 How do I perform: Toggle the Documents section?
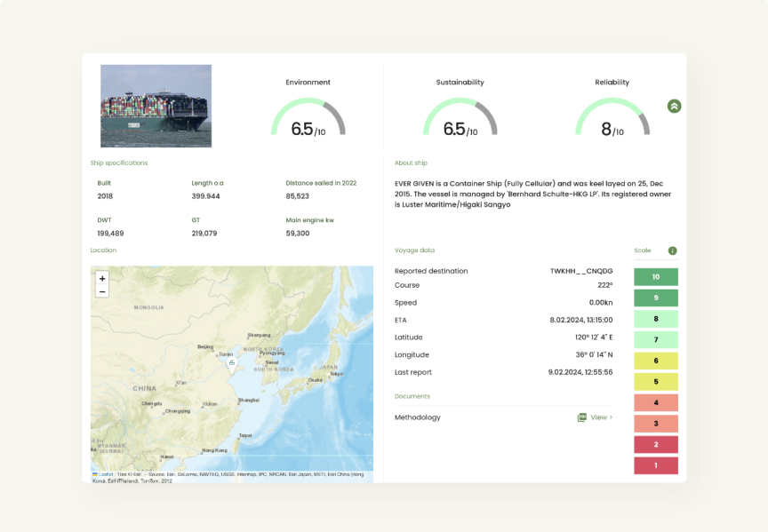[x=412, y=394]
